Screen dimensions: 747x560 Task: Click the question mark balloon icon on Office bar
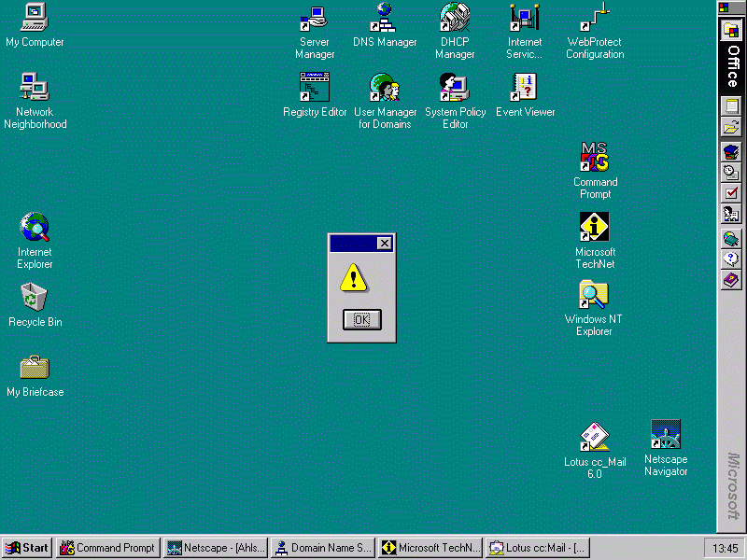(731, 259)
